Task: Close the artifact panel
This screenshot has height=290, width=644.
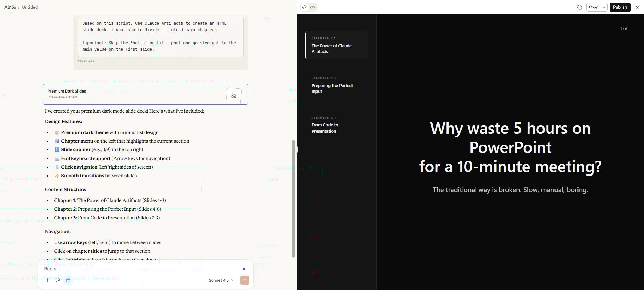Action: 637,7
